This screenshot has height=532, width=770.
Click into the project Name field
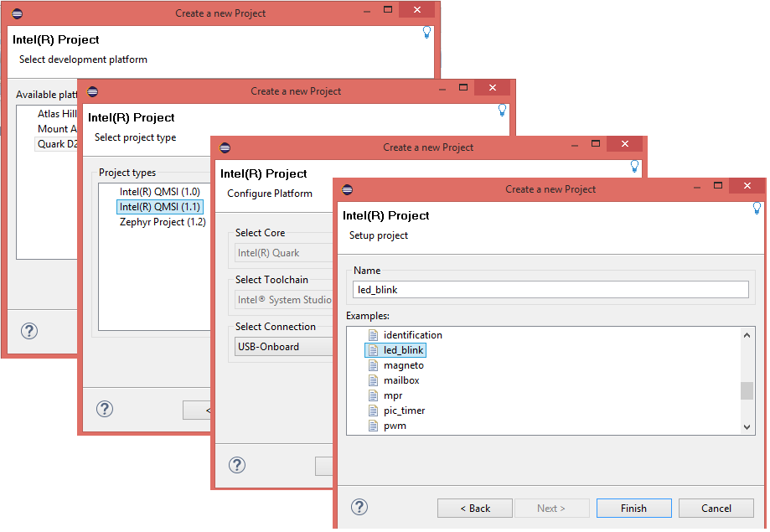pyautogui.click(x=550, y=290)
